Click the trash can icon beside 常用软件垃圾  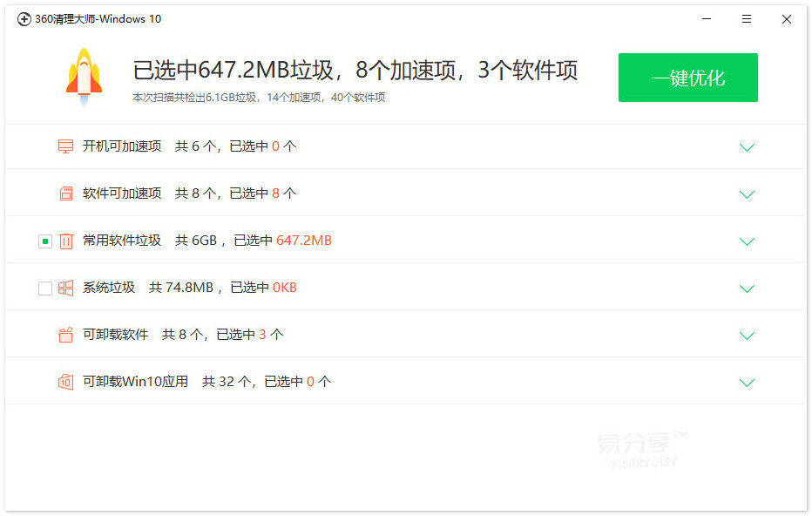click(x=65, y=241)
